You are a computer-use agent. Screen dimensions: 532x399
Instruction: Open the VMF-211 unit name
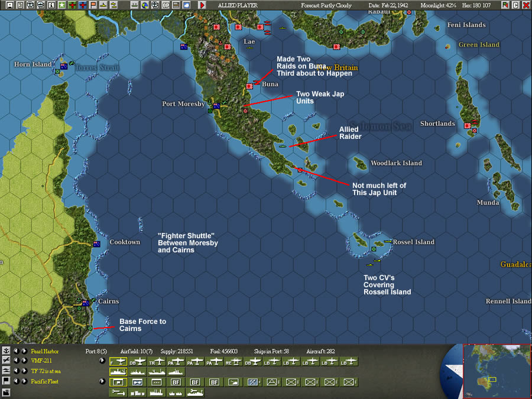coord(41,361)
